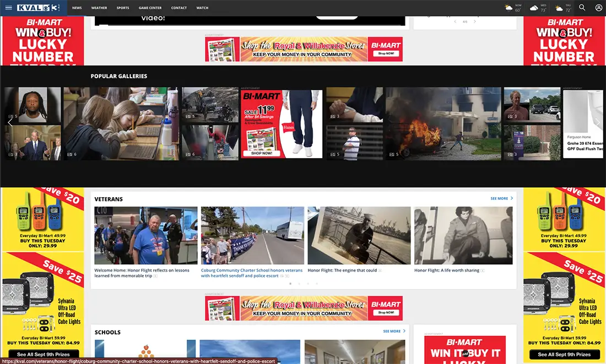This screenshot has height=364, width=606.
Task: Click the SCHOOLS section heading
Action: coord(107,332)
